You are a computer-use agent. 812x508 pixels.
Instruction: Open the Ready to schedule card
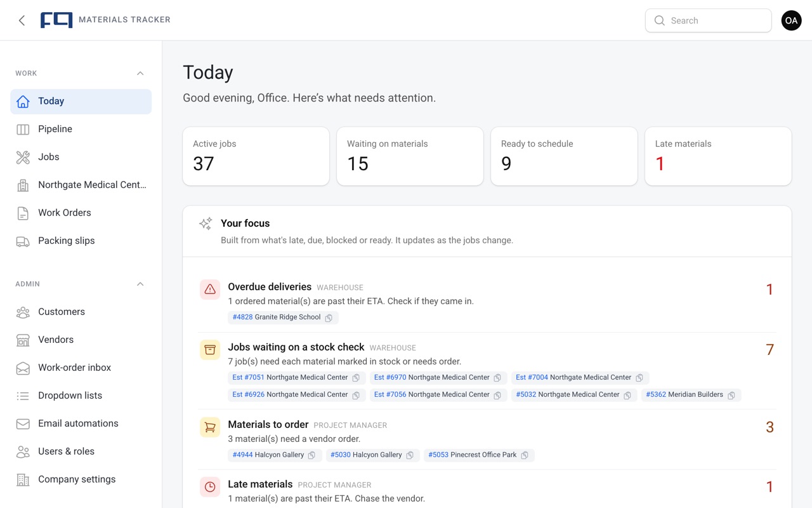564,156
